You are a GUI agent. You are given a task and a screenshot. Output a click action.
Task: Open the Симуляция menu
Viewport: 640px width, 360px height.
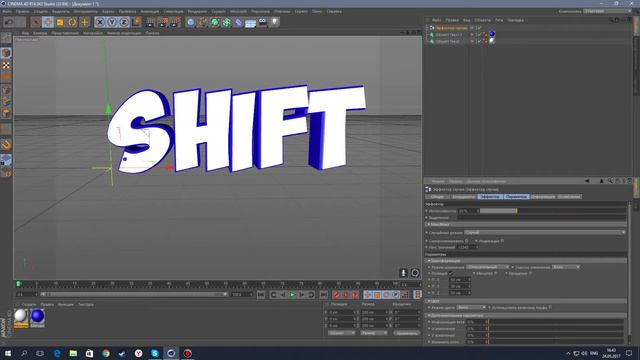click(x=173, y=11)
